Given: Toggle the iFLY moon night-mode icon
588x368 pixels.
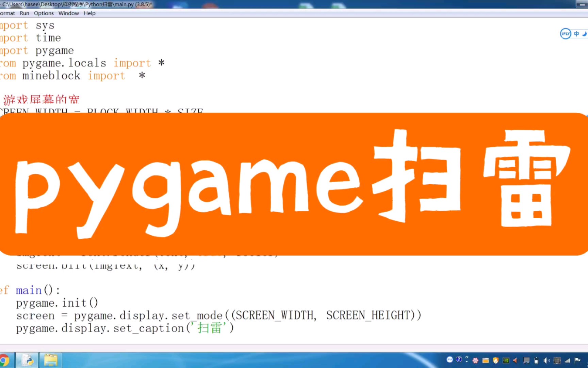Looking at the screenshot, I should tap(585, 34).
